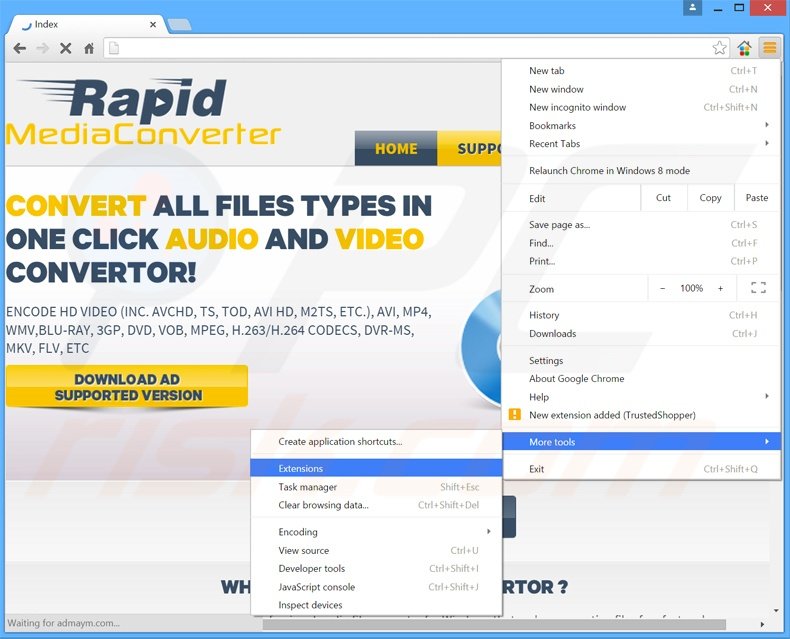The width and height of the screenshot is (790, 639).
Task: Choose New window from the menu
Action: [641, 89]
